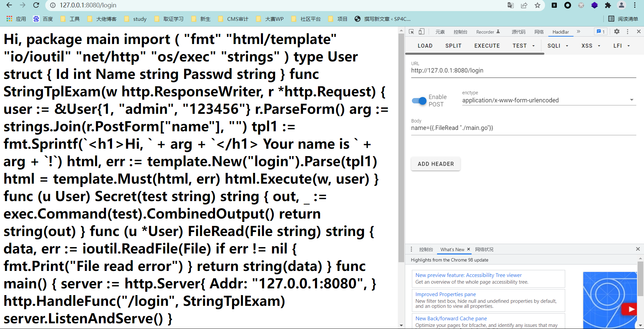Open the study bookmark folder

point(135,19)
